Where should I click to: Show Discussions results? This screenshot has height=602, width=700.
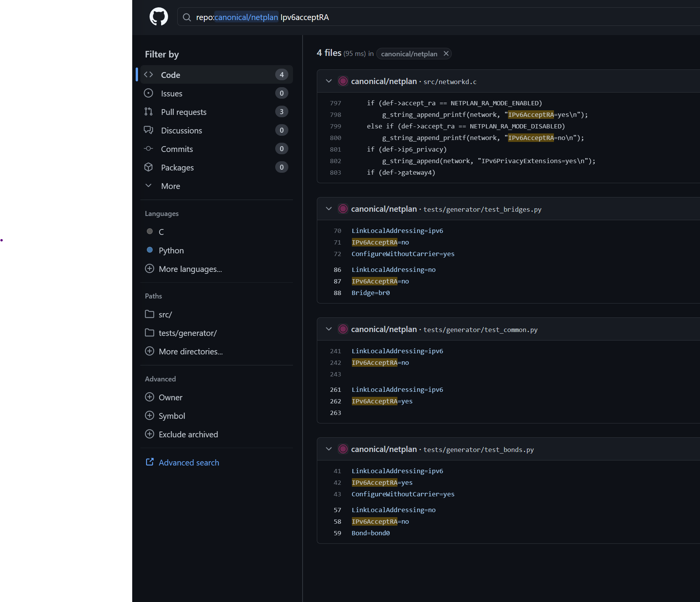[181, 130]
